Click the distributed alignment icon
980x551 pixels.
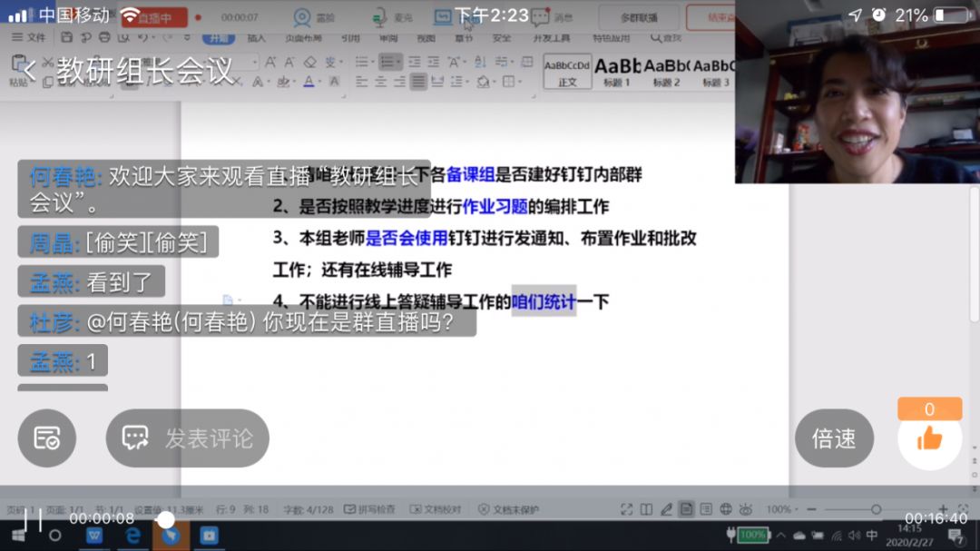tap(437, 82)
